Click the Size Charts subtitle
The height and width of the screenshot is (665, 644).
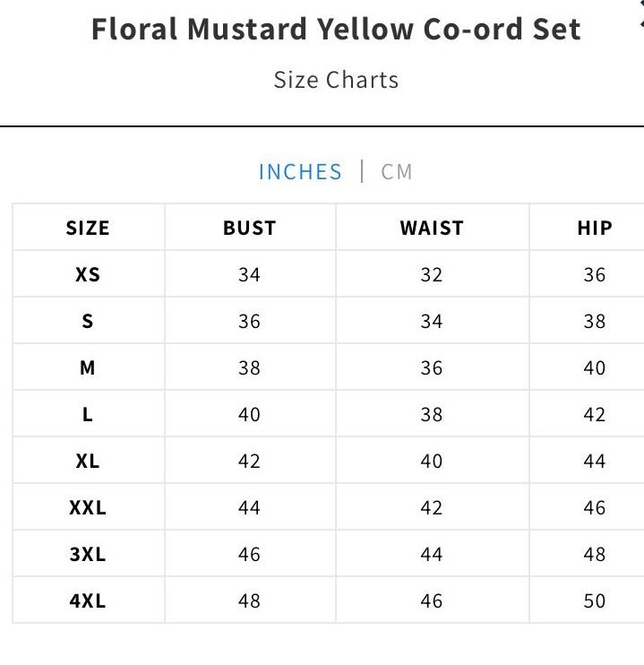[x=336, y=80]
